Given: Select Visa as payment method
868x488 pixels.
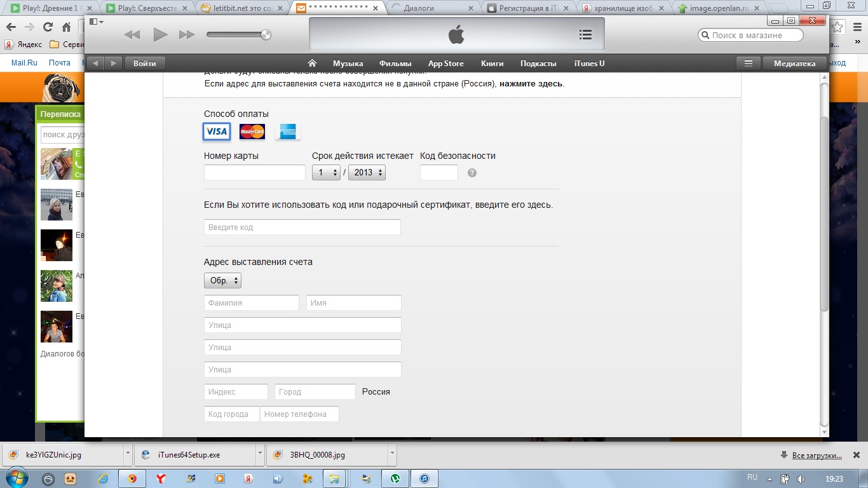Looking at the screenshot, I should click(x=217, y=132).
